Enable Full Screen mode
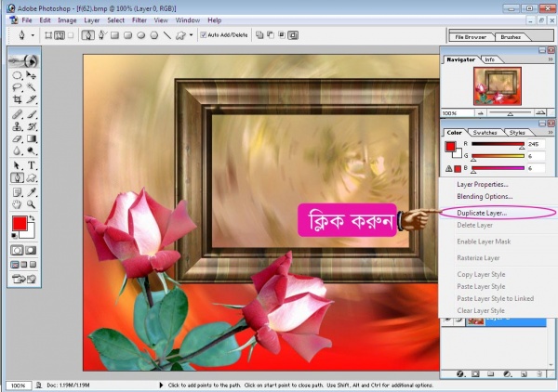 (x=33, y=265)
